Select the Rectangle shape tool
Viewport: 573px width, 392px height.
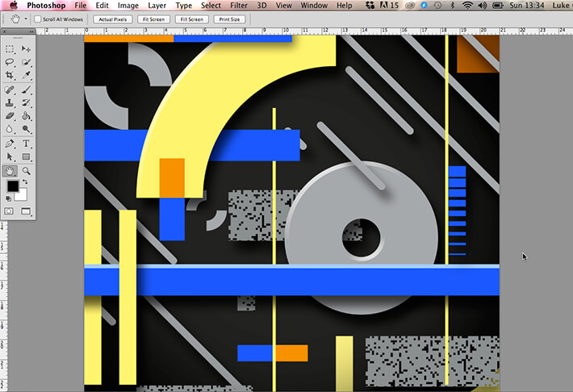tap(26, 156)
